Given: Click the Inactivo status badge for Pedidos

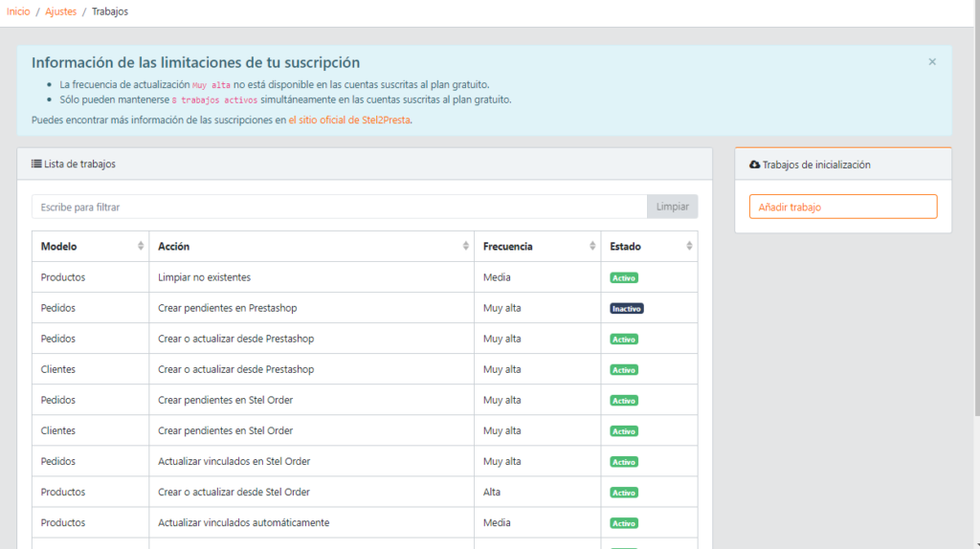Looking at the screenshot, I should pyautogui.click(x=627, y=309).
